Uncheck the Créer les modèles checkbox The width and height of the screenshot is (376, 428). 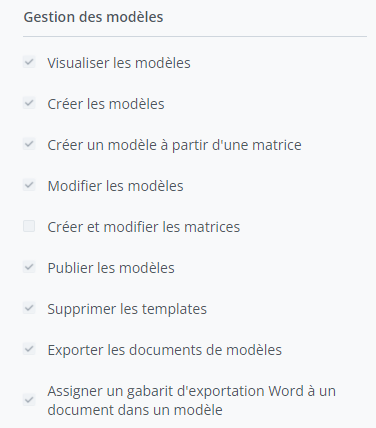tap(29, 103)
